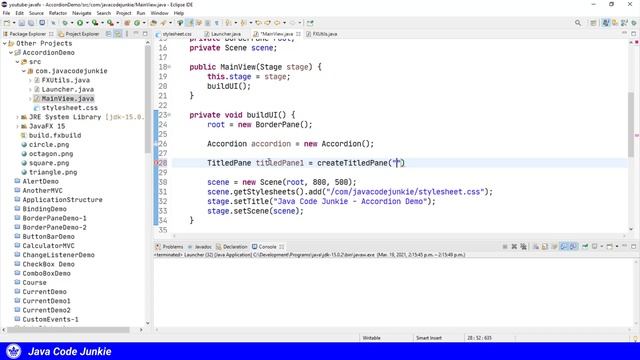Close the MainView.java editor tab
Image resolution: width=640 pixels, height=360 pixels.
coord(298,34)
